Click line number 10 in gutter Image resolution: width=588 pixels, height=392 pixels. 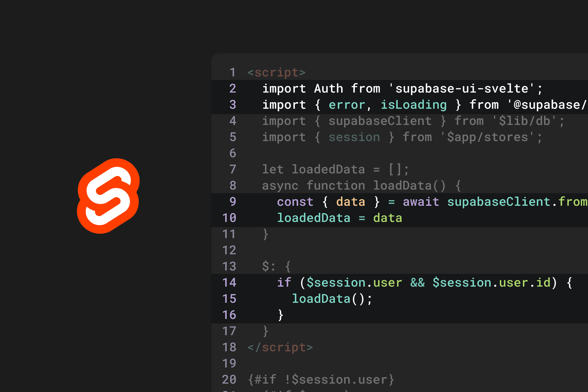[x=229, y=218]
